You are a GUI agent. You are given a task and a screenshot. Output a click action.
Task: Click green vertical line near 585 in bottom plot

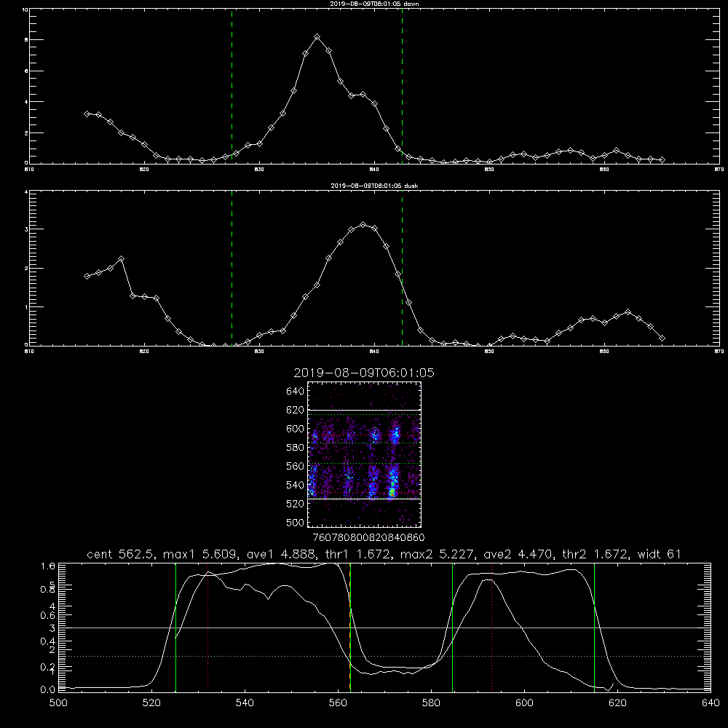tap(452, 628)
